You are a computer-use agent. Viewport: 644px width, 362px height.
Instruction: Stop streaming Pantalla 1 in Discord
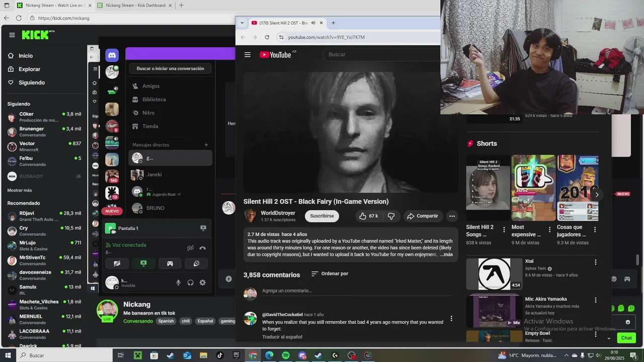pos(203,228)
